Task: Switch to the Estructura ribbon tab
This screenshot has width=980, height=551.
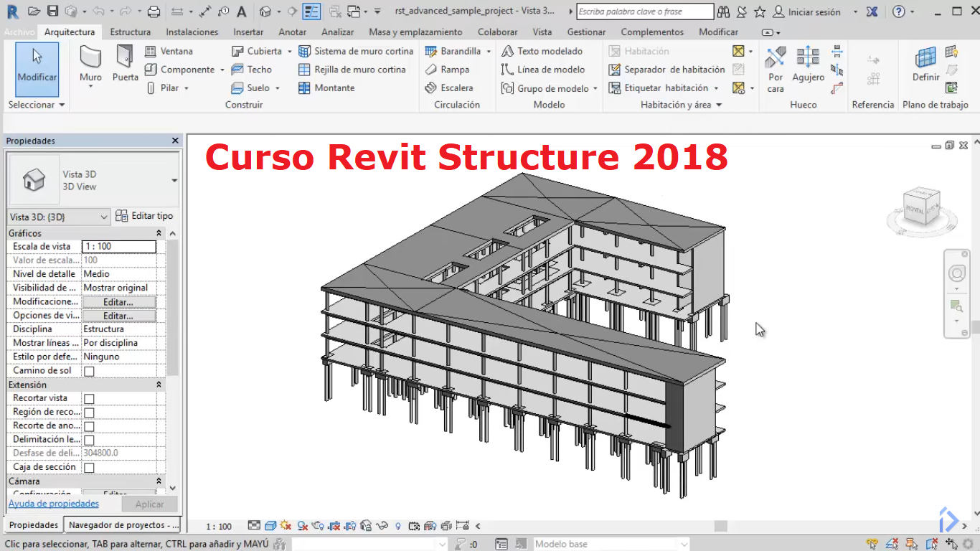Action: [x=131, y=32]
